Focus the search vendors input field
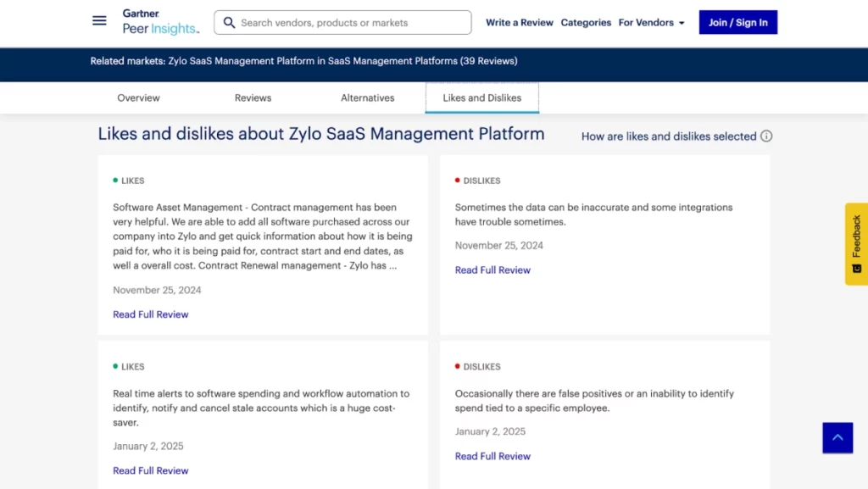 pyautogui.click(x=342, y=23)
